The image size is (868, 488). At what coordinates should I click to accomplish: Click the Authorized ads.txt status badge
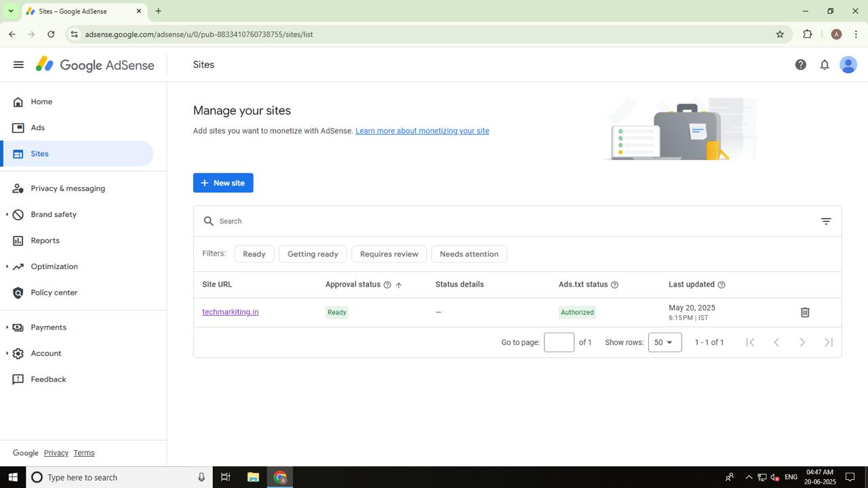577,312
